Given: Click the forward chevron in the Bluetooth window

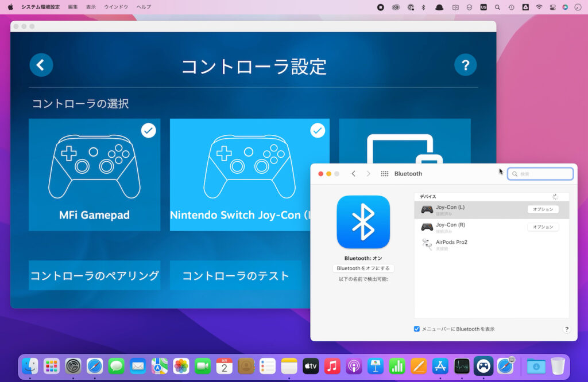Looking at the screenshot, I should tap(367, 173).
